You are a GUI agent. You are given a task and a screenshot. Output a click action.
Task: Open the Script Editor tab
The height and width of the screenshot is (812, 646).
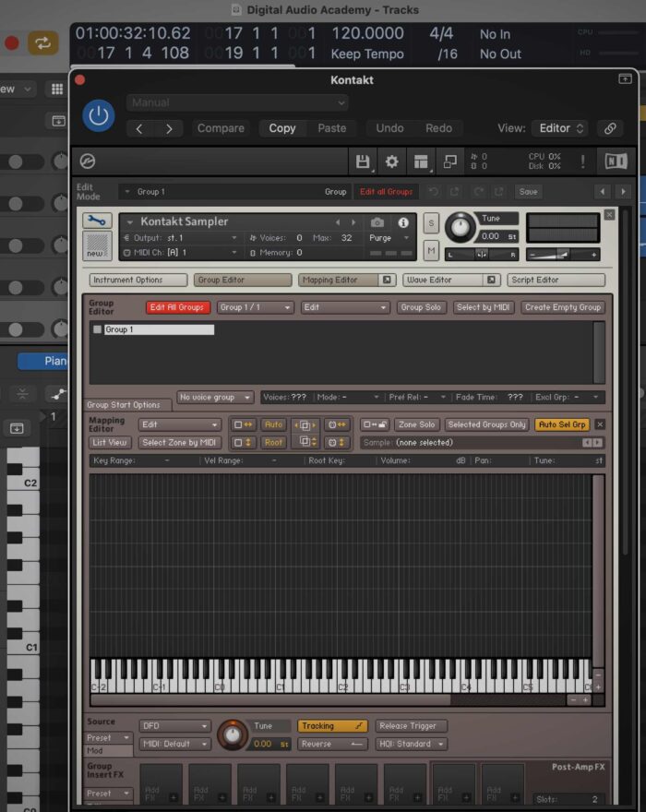[x=556, y=280]
